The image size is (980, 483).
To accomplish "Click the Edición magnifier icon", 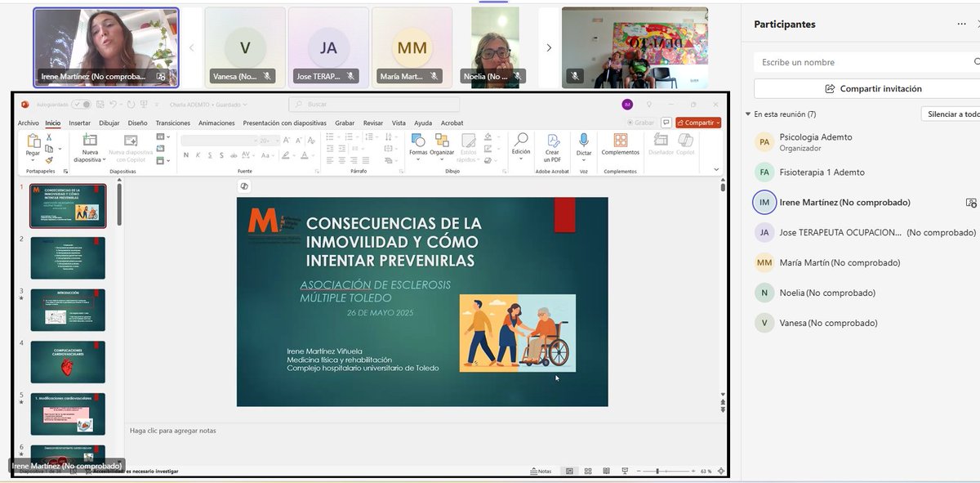I will 521,140.
